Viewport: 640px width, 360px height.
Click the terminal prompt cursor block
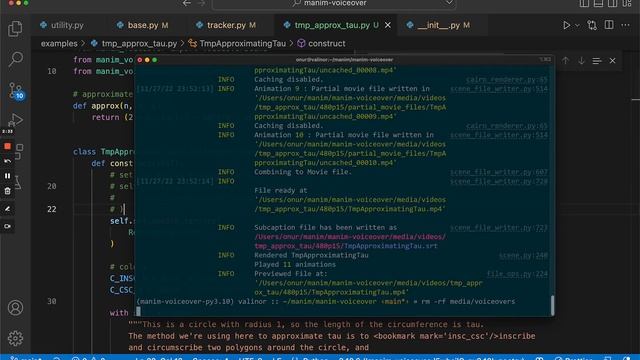(x=139, y=311)
